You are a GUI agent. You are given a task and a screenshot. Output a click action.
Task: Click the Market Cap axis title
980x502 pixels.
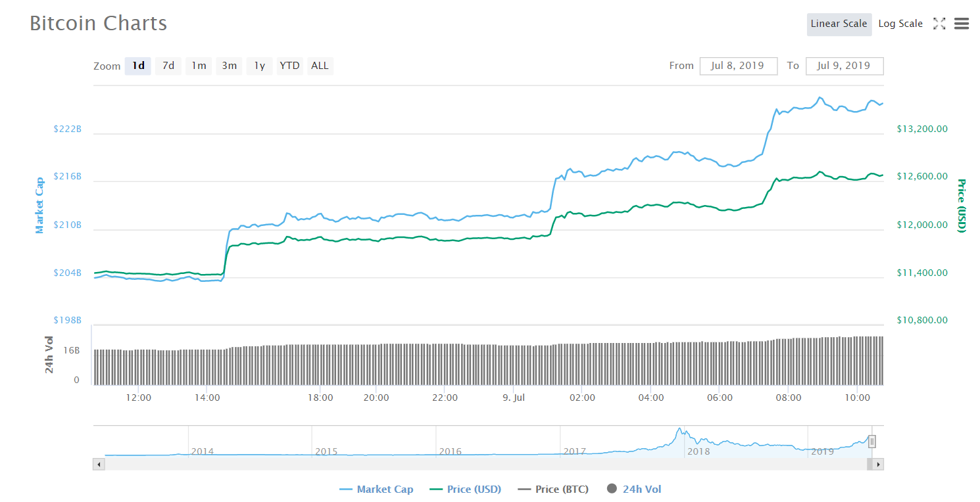click(39, 205)
